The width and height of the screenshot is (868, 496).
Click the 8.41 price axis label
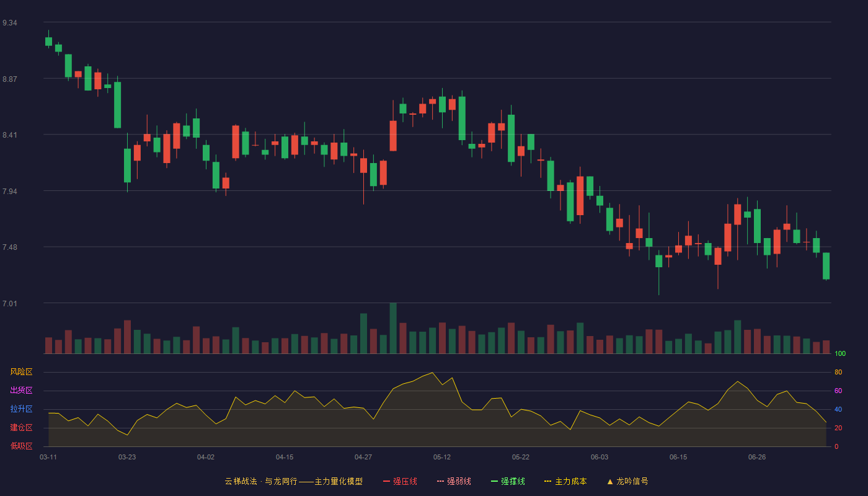click(10, 135)
